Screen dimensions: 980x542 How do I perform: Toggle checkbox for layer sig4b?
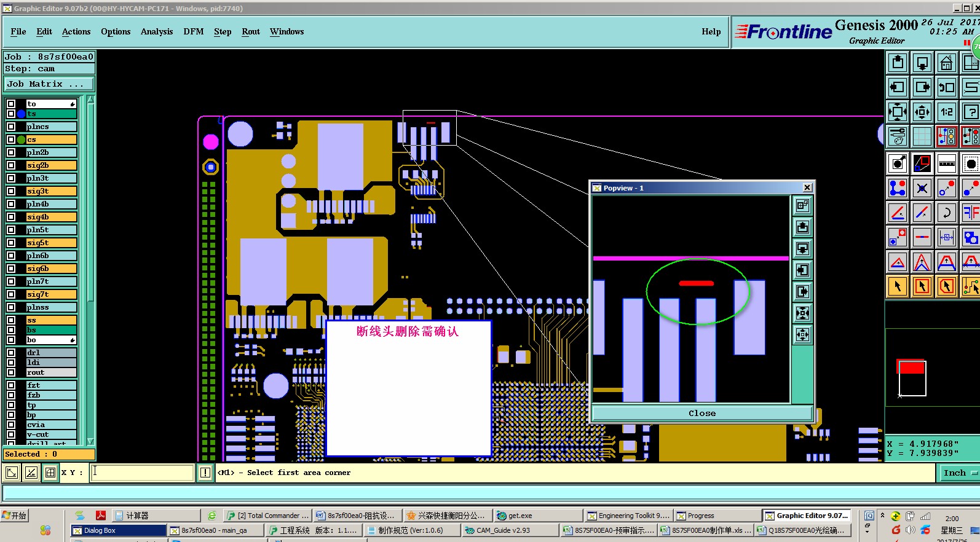click(11, 217)
